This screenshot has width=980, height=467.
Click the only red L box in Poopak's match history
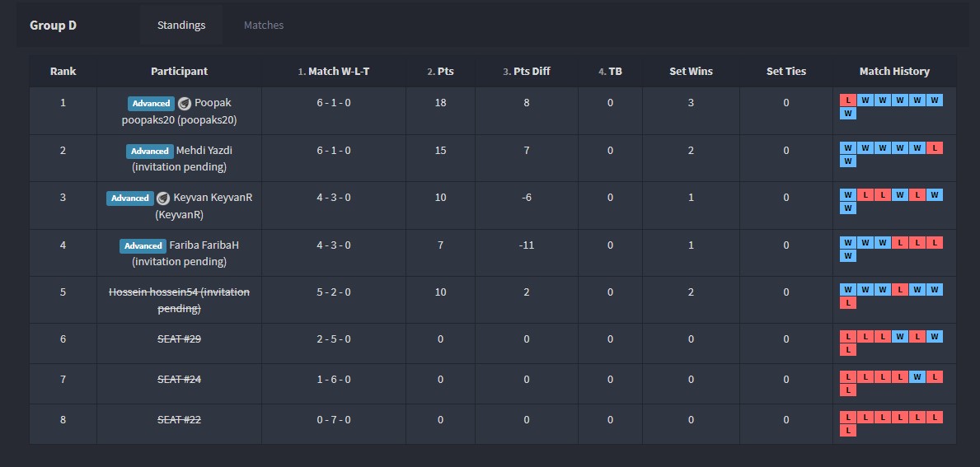tap(847, 100)
